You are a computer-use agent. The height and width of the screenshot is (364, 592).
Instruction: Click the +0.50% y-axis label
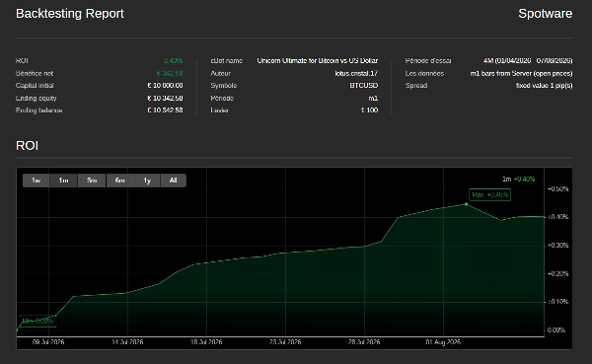(x=558, y=188)
